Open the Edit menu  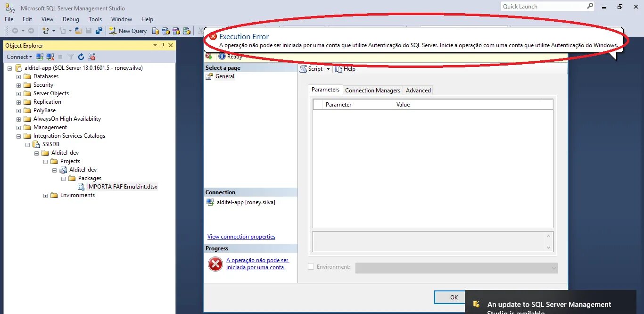click(27, 19)
